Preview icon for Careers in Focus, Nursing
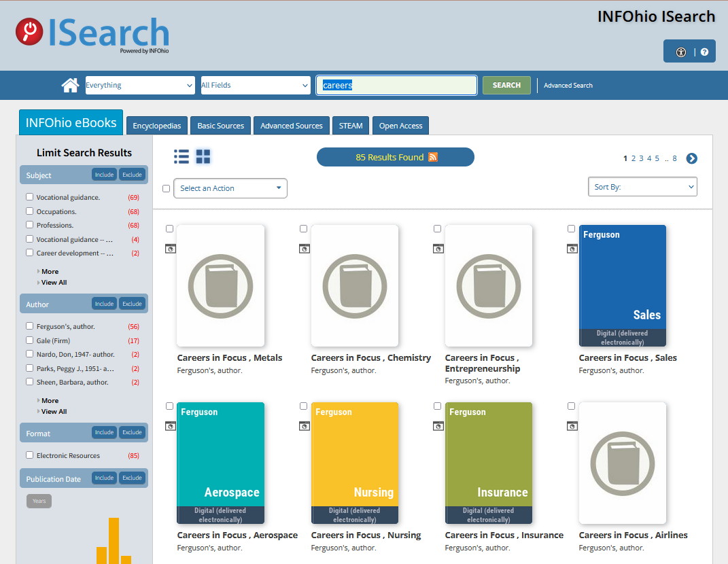The width and height of the screenshot is (728, 564). [x=304, y=426]
